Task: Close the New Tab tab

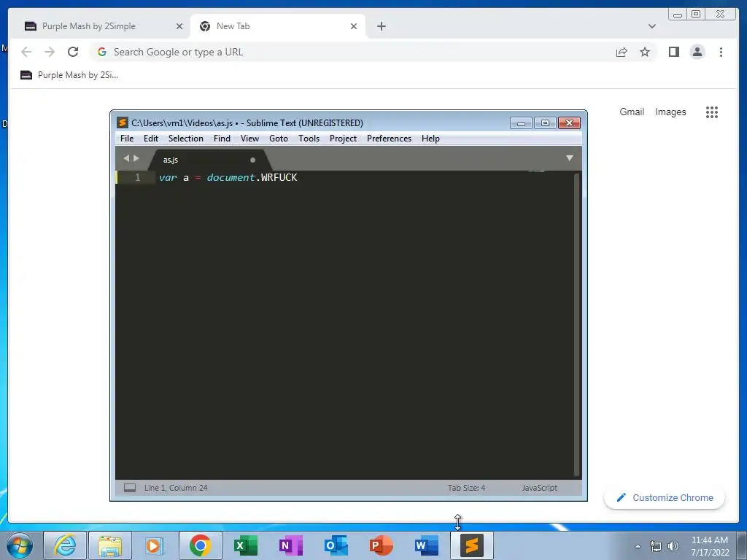Action: [354, 26]
